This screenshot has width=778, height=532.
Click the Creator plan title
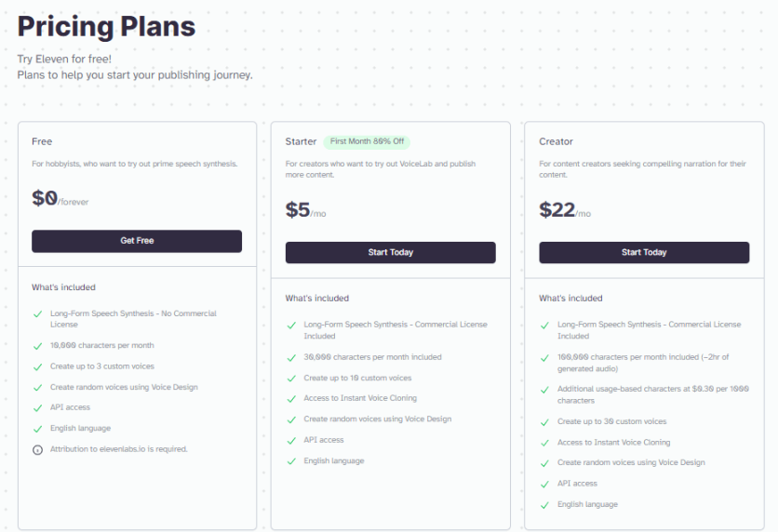tap(556, 141)
